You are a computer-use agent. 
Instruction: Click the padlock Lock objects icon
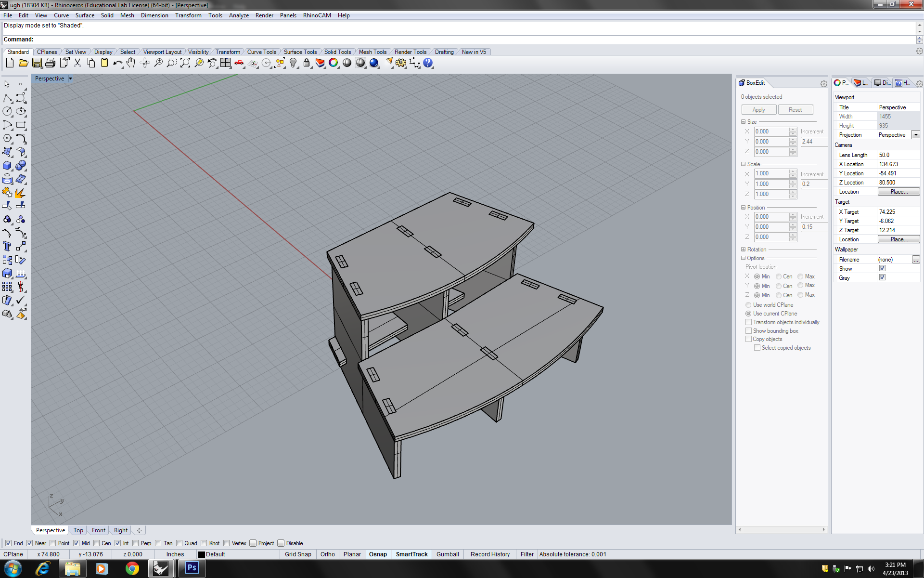[x=307, y=63]
